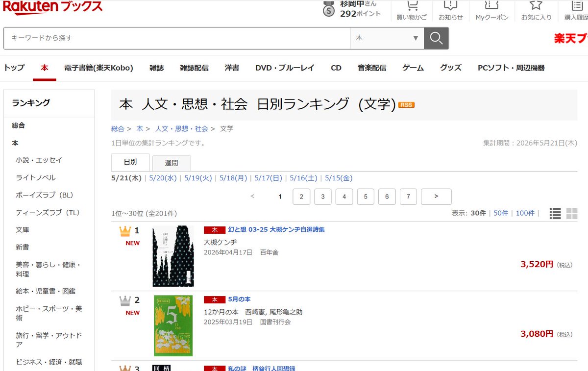Show 100件 per page
This screenshot has height=371, width=588.
point(525,213)
